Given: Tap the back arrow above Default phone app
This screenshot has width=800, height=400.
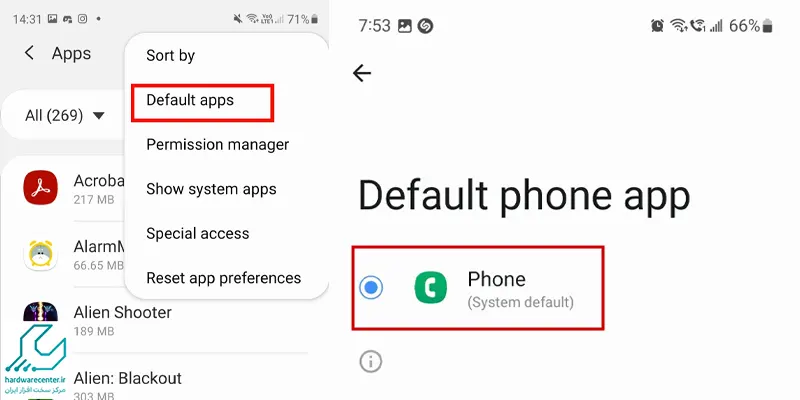Looking at the screenshot, I should click(362, 73).
